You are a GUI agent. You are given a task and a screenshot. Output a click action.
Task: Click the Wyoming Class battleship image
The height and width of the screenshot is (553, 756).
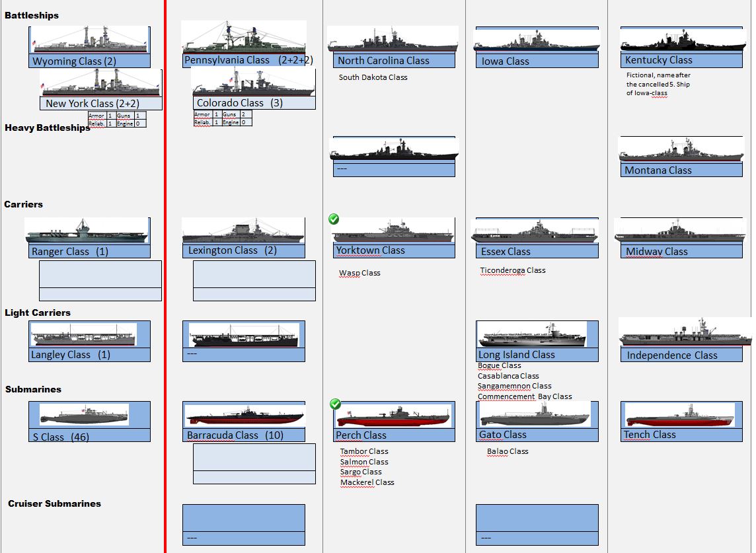(x=89, y=40)
